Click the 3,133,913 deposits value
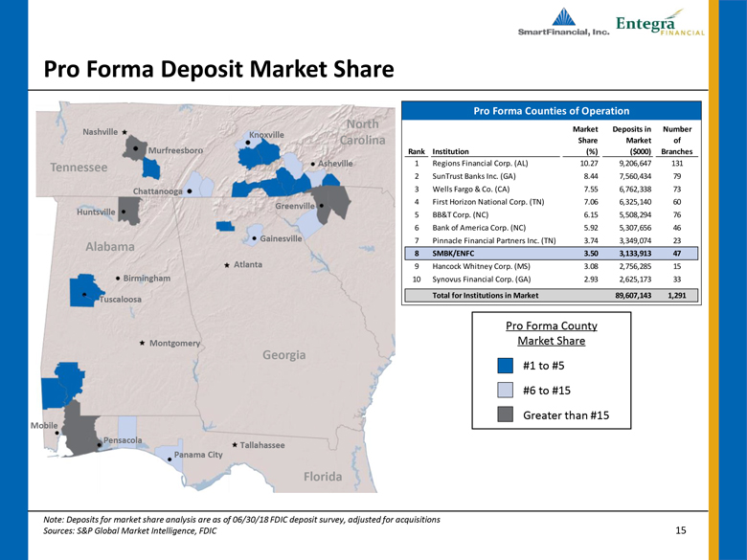This screenshot has height=560, width=747. tap(635, 254)
